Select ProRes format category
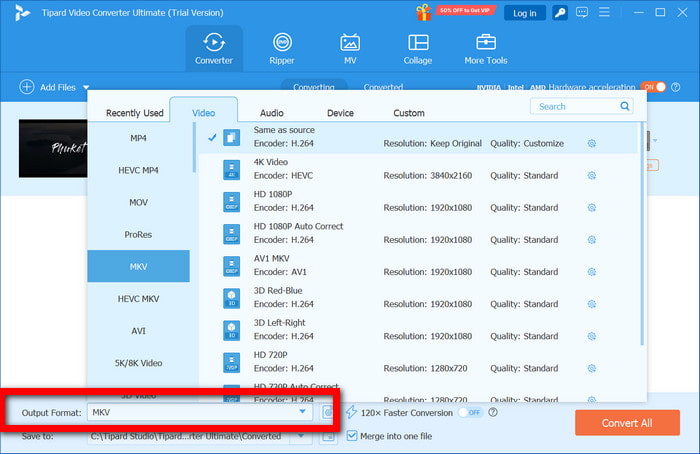This screenshot has width=700, height=454. pos(138,234)
